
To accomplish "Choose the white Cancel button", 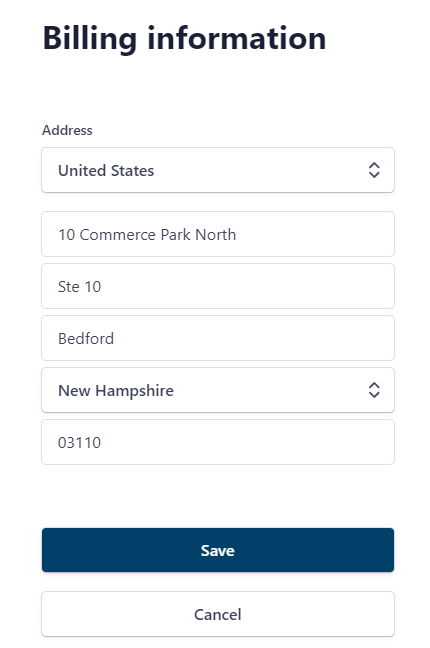I will [x=218, y=614].
